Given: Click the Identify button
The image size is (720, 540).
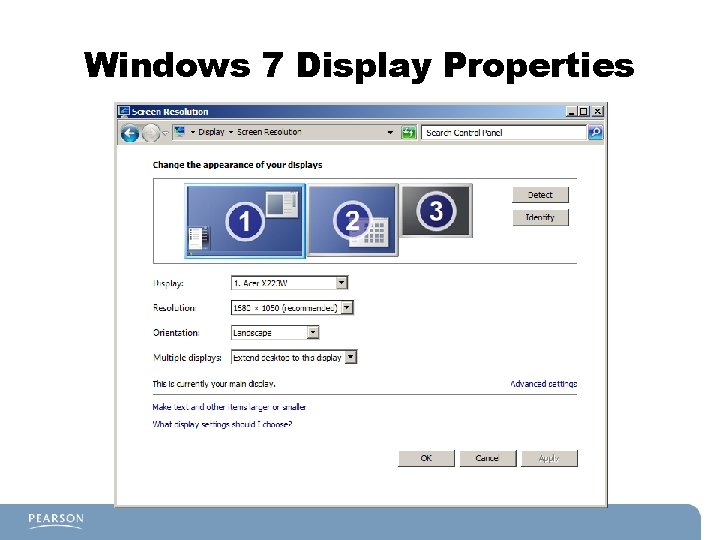Looking at the screenshot, I should (x=540, y=217).
